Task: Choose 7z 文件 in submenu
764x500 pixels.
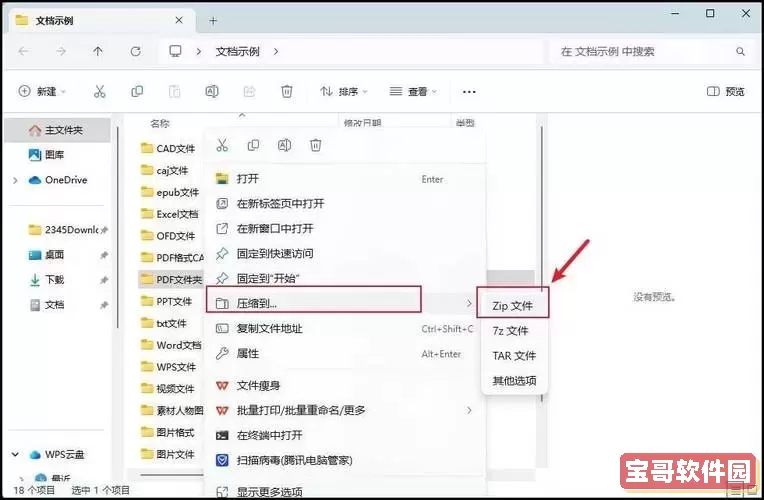Action: tap(514, 330)
